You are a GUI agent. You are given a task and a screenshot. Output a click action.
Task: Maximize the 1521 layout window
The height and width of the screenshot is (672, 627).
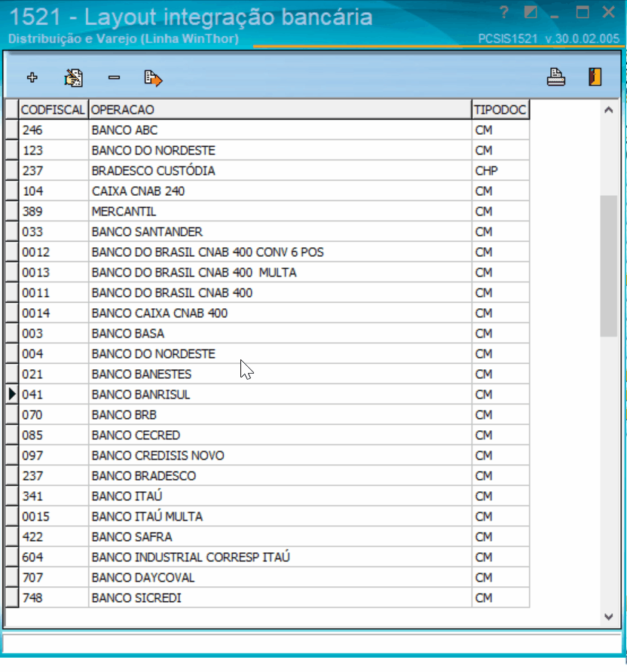pos(582,12)
